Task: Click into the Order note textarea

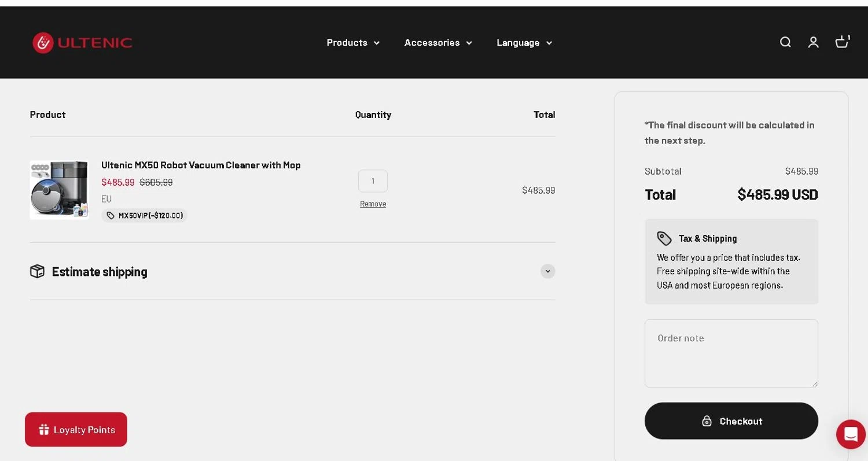Action: [x=731, y=353]
